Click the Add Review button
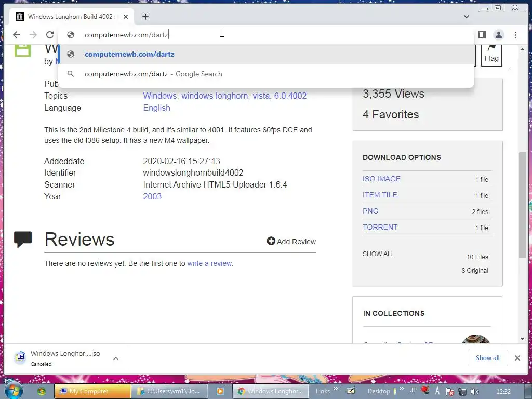The width and height of the screenshot is (532, 399). [291, 241]
